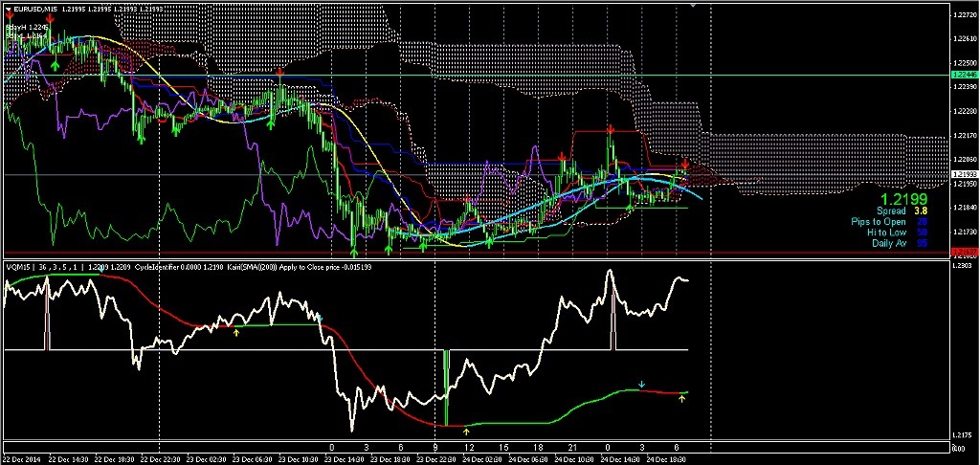This screenshot has height=465, width=980.
Task: Click the 24 Dec 06:30 time label
Action: pos(530,458)
